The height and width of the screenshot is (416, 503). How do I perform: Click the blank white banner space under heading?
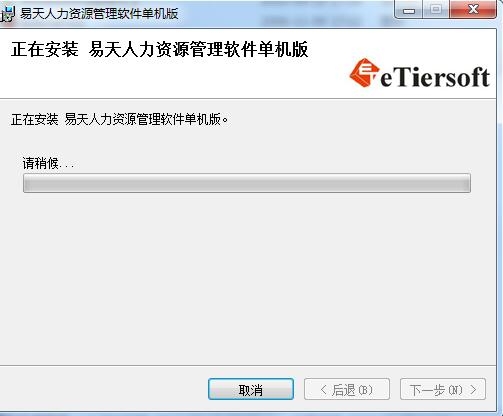click(167, 78)
